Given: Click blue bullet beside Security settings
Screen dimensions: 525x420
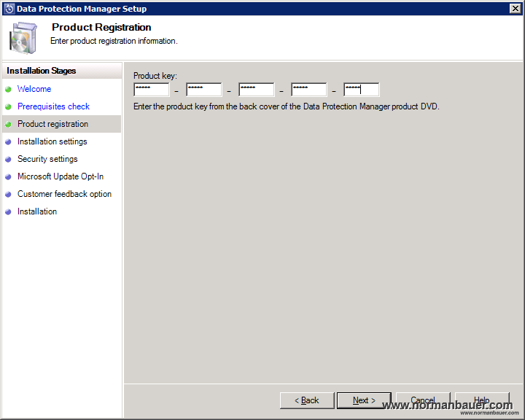Looking at the screenshot, I should (8, 159).
